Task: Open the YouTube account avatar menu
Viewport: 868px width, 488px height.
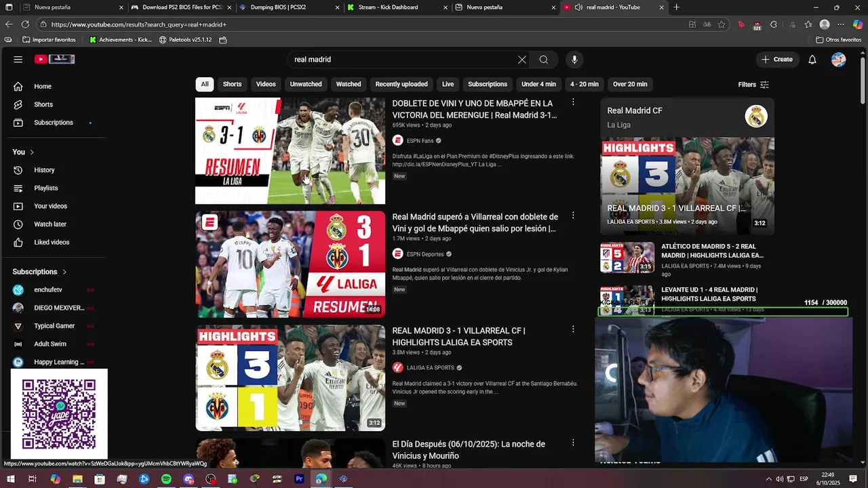Action: [839, 60]
